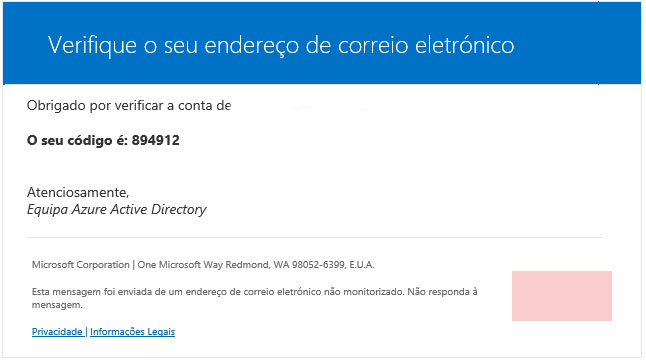
Task: Click the heading Verifique o seu endereço
Action: (x=281, y=45)
